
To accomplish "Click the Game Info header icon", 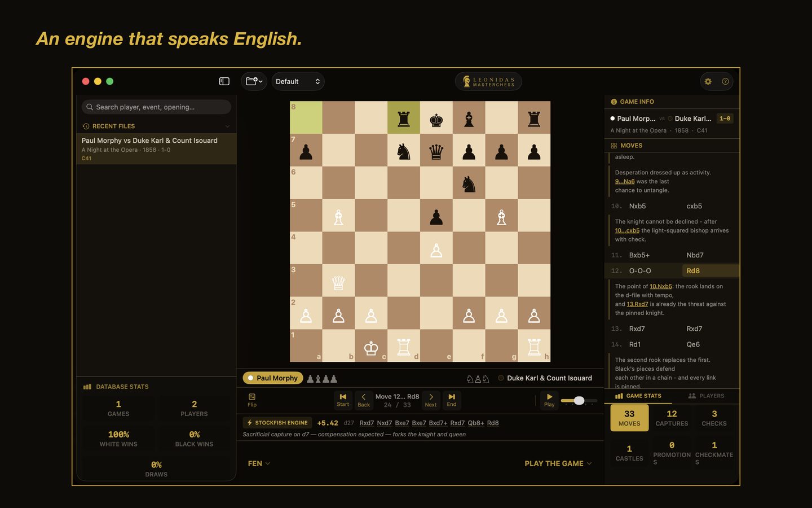I will [614, 102].
